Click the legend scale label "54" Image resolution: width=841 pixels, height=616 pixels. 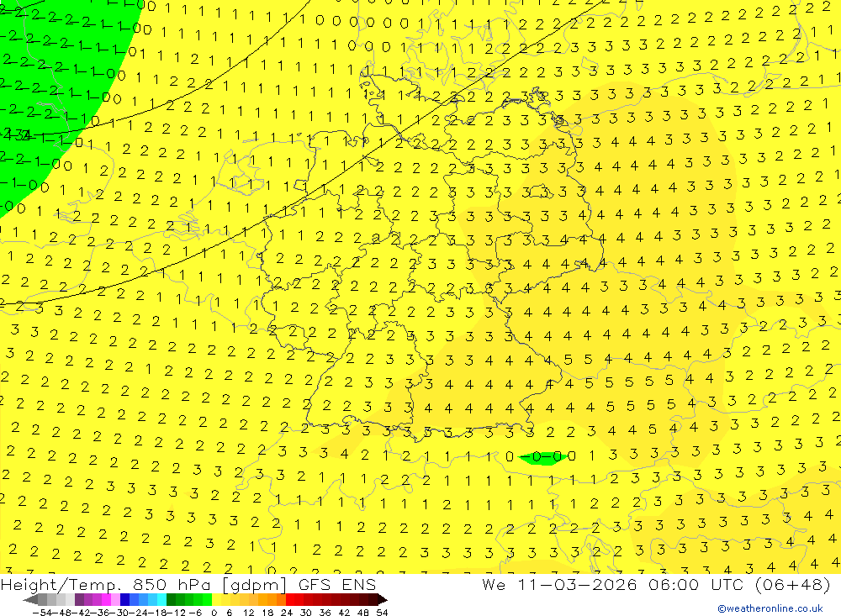[x=382, y=613]
